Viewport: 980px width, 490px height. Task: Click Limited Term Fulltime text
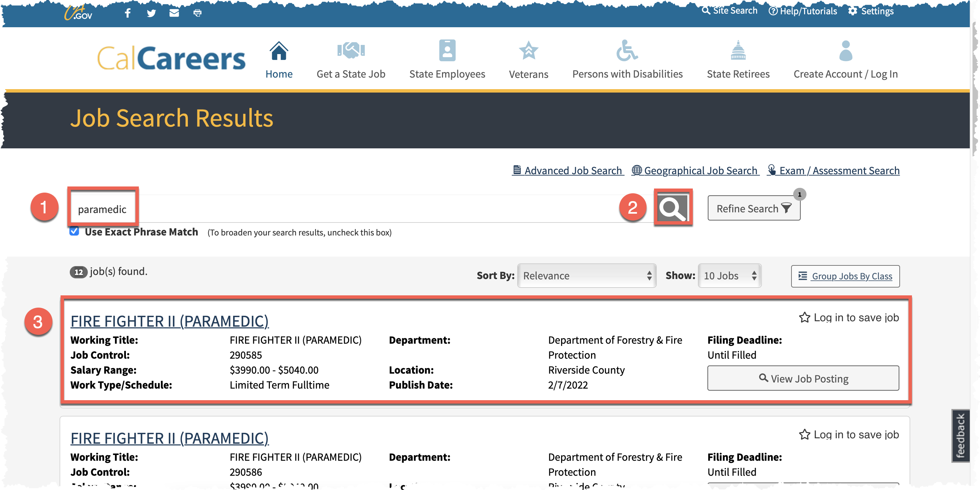279,385
